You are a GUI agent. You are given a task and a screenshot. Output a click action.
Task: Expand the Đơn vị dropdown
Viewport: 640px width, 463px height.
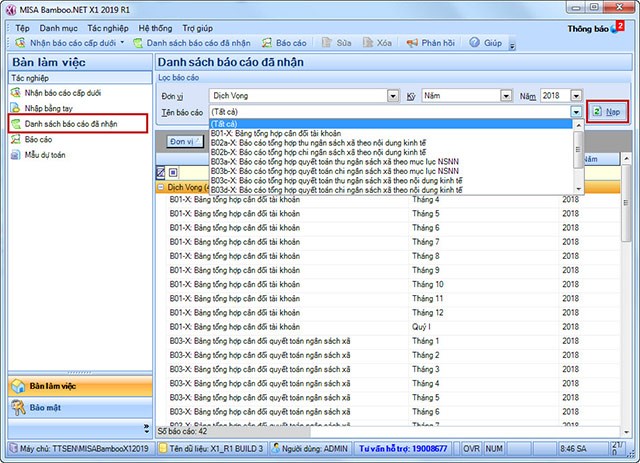(393, 95)
